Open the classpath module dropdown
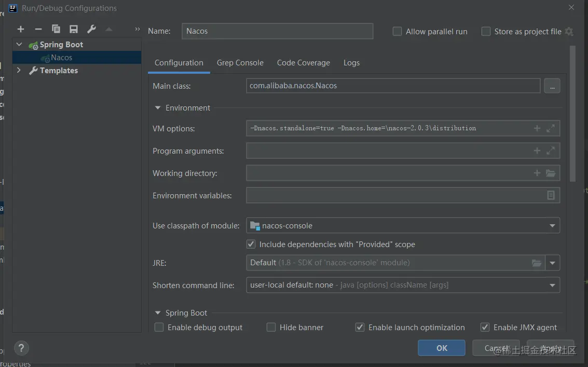 click(552, 226)
